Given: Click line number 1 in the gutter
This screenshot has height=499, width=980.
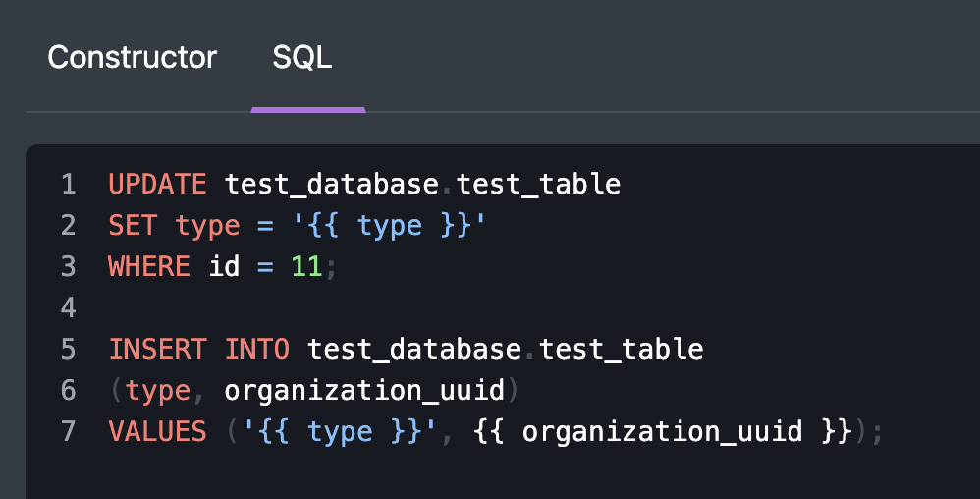Looking at the screenshot, I should tap(68, 184).
